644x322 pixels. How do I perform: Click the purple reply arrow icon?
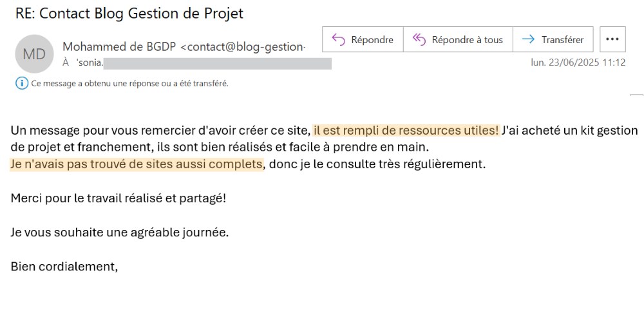(339, 39)
